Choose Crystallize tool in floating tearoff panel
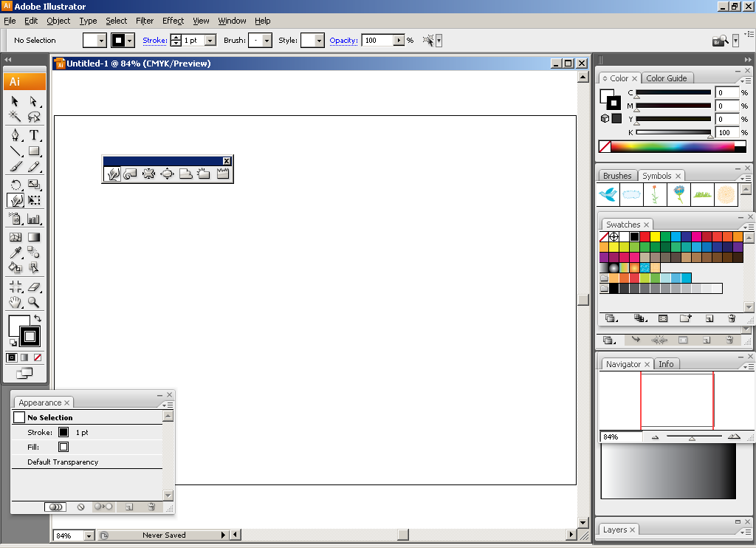Image resolution: width=756 pixels, height=548 pixels. pos(204,174)
